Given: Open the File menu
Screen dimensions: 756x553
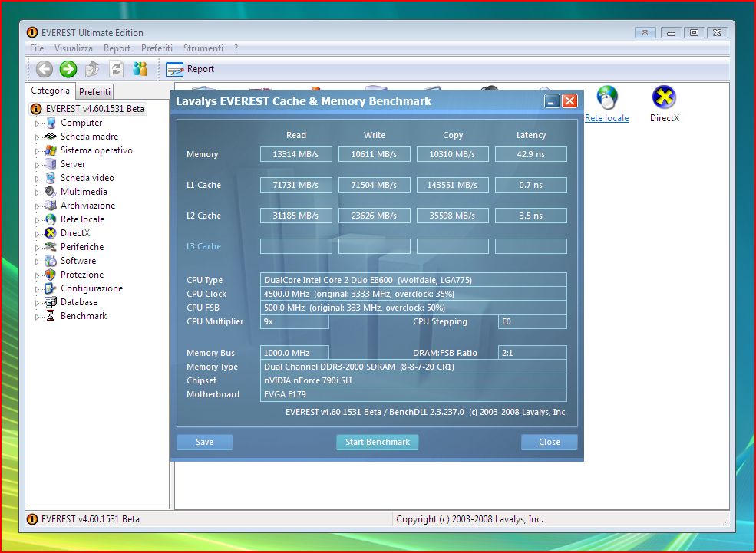Looking at the screenshot, I should [x=37, y=48].
